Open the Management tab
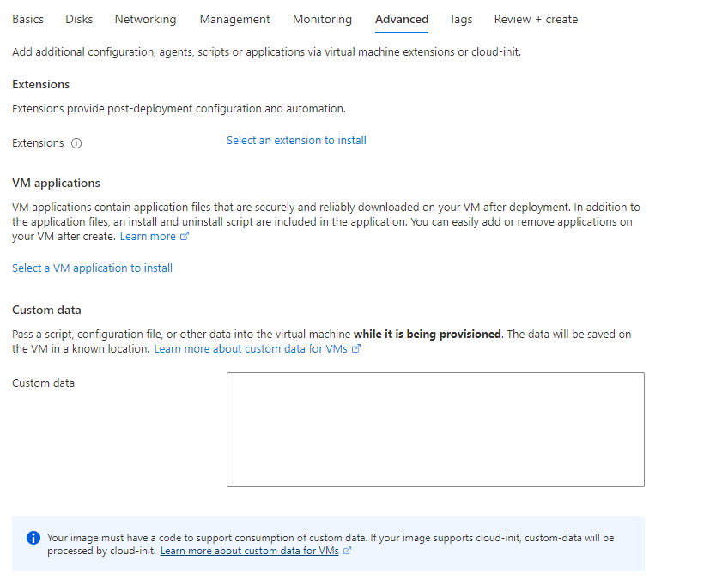728x579 pixels. click(x=234, y=19)
